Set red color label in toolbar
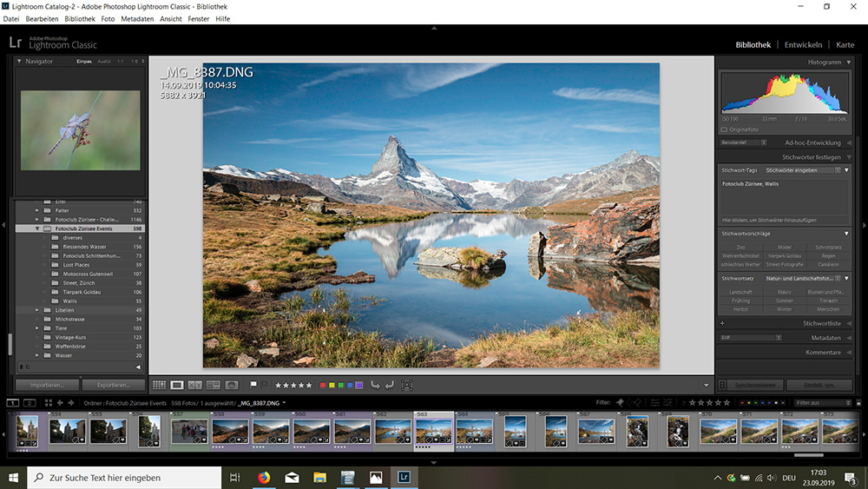This screenshot has width=868, height=489. click(x=323, y=385)
